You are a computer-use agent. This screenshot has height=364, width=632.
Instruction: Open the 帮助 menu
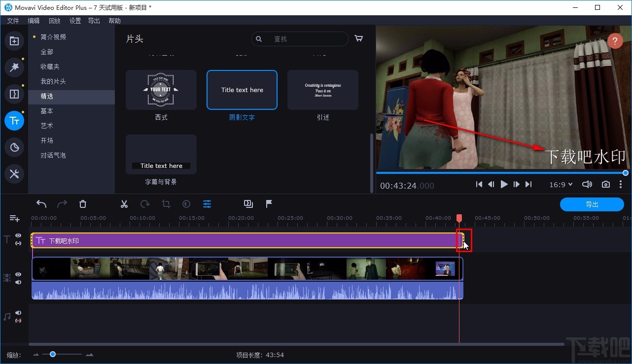coord(114,21)
